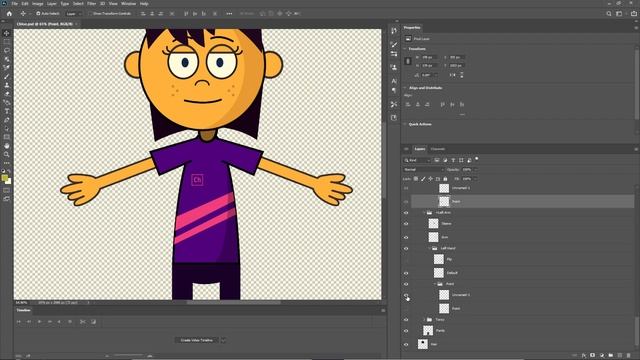Select the Move tool in the toolbox
Screen dimensions: 640x360
pyautogui.click(x=6, y=33)
